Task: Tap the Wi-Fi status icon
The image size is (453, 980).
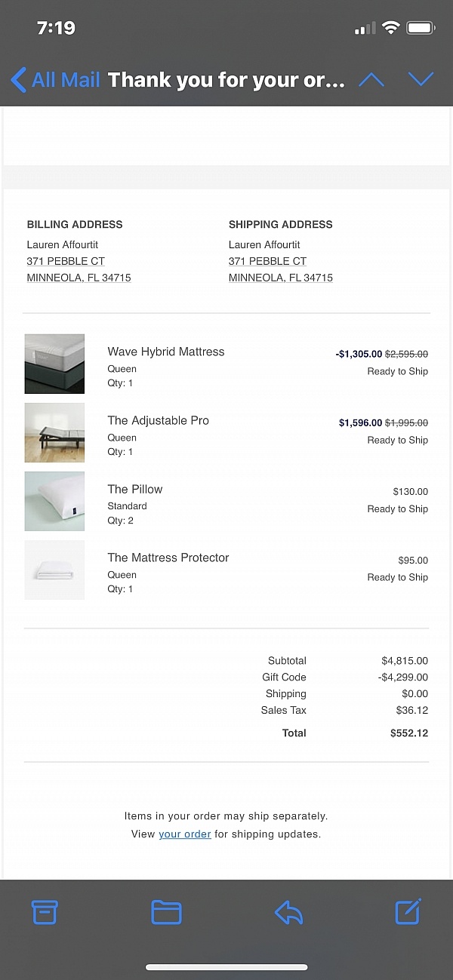Action: pyautogui.click(x=390, y=29)
